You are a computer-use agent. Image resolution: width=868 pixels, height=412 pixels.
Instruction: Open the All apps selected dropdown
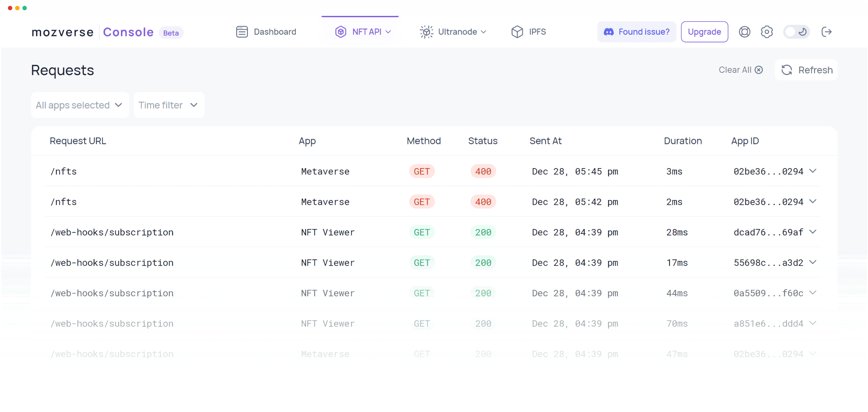point(80,105)
